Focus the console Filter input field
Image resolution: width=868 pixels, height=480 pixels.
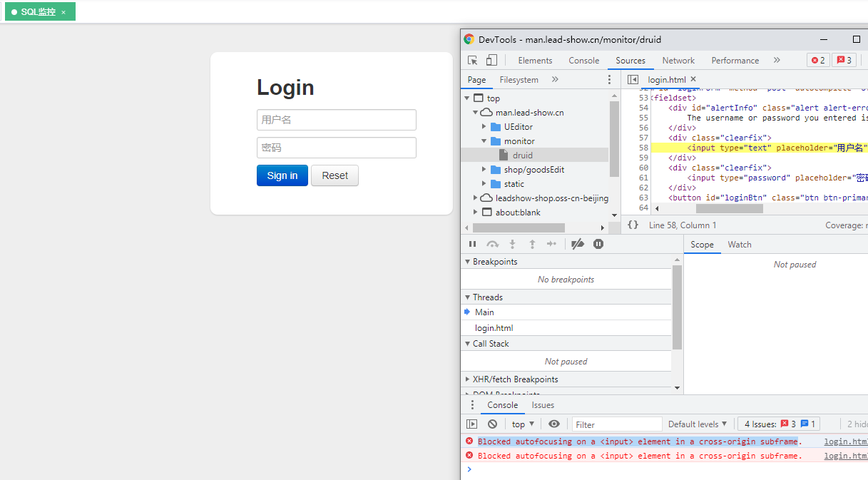click(617, 424)
